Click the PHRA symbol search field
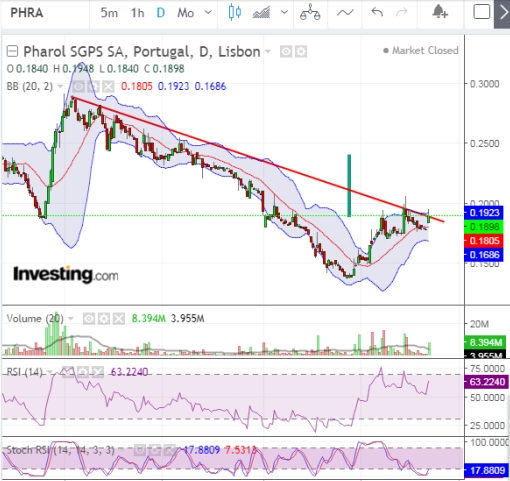The height and width of the screenshot is (481, 510). pos(45,13)
